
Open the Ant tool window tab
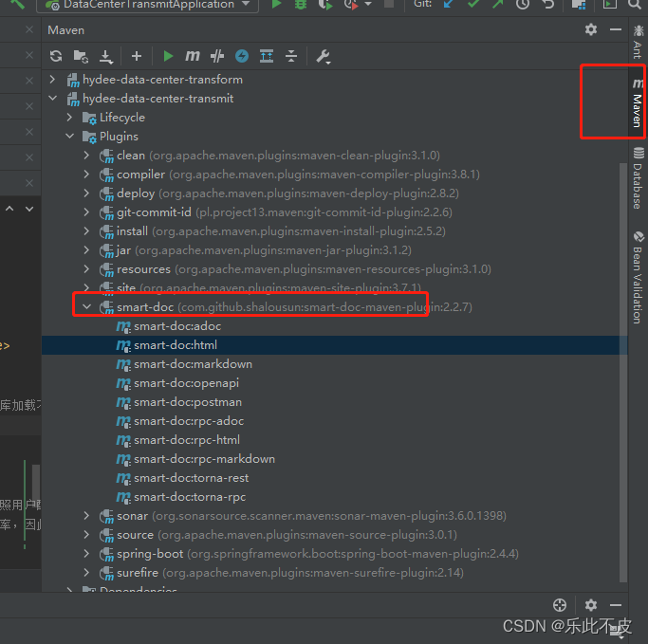pyautogui.click(x=639, y=42)
